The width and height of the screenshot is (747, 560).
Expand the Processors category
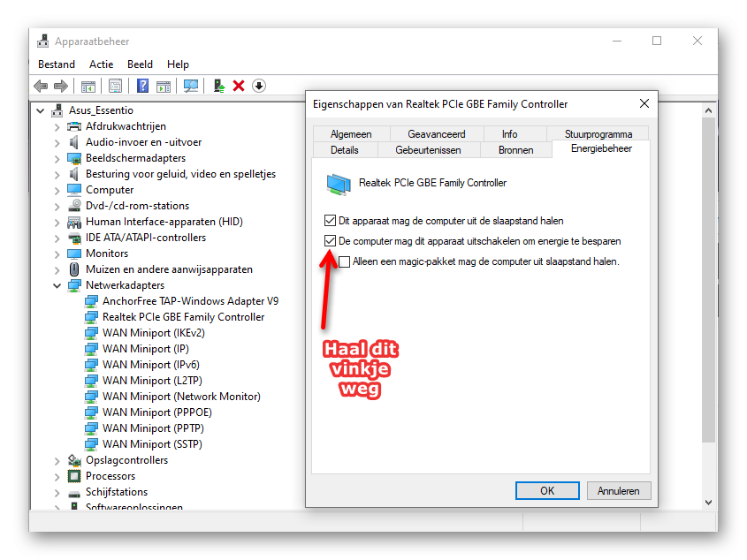coord(57,477)
